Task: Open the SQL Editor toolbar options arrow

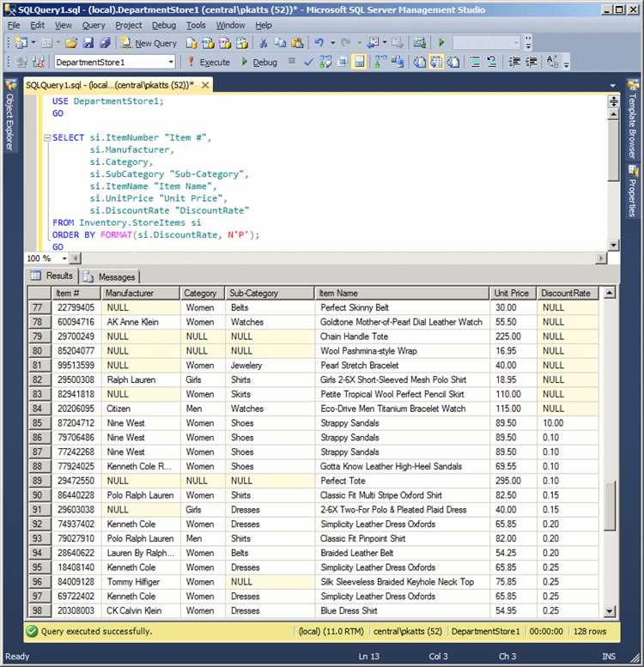Action: point(566,64)
